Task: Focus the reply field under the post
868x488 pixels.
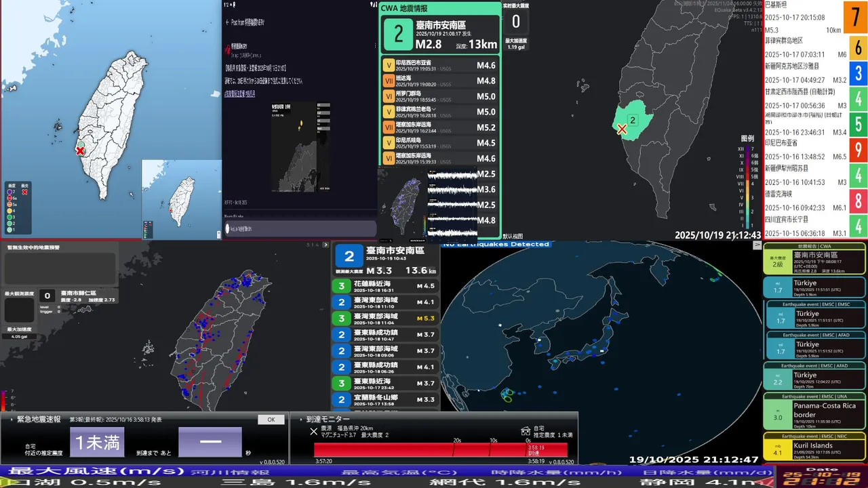Action: [x=300, y=229]
